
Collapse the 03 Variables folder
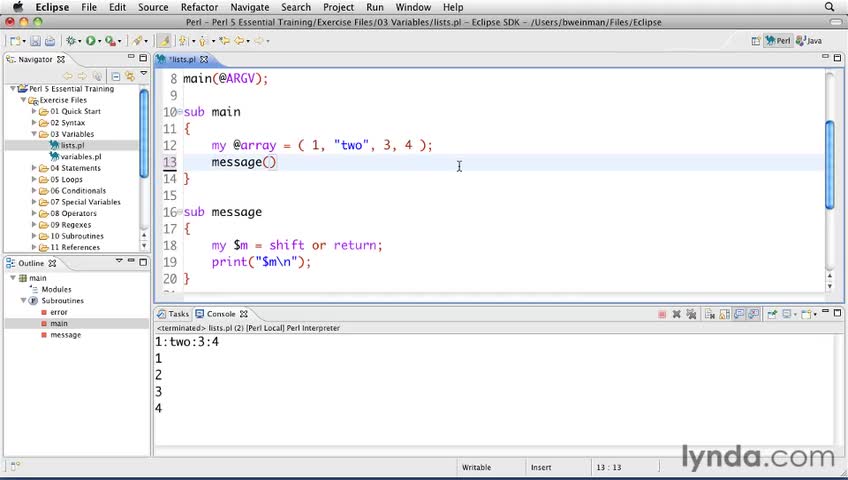pos(34,134)
